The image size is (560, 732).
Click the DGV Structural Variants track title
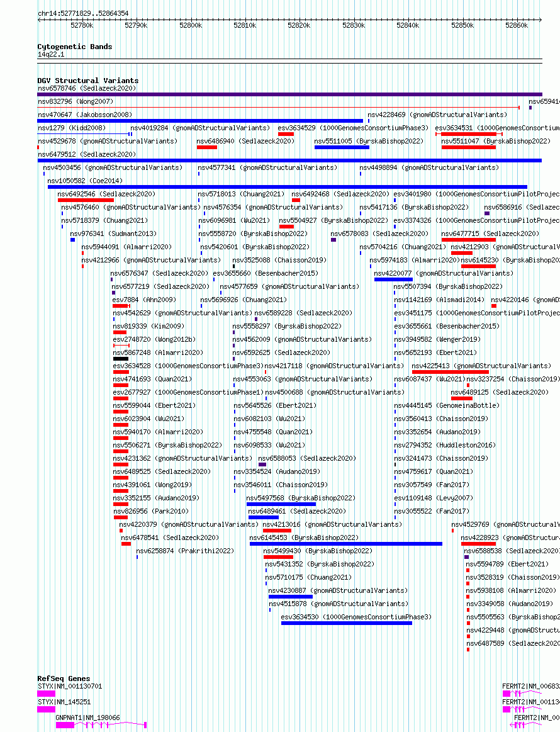click(x=88, y=81)
